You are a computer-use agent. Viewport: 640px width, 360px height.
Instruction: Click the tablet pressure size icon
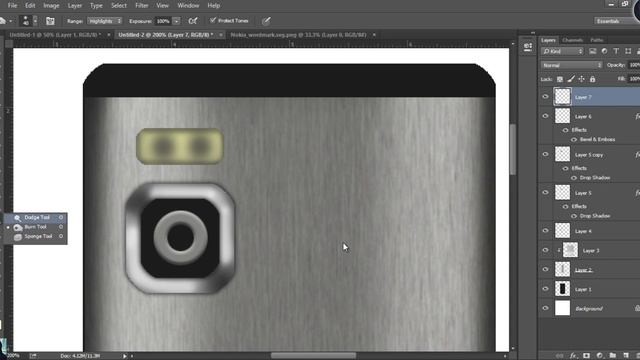click(266, 21)
